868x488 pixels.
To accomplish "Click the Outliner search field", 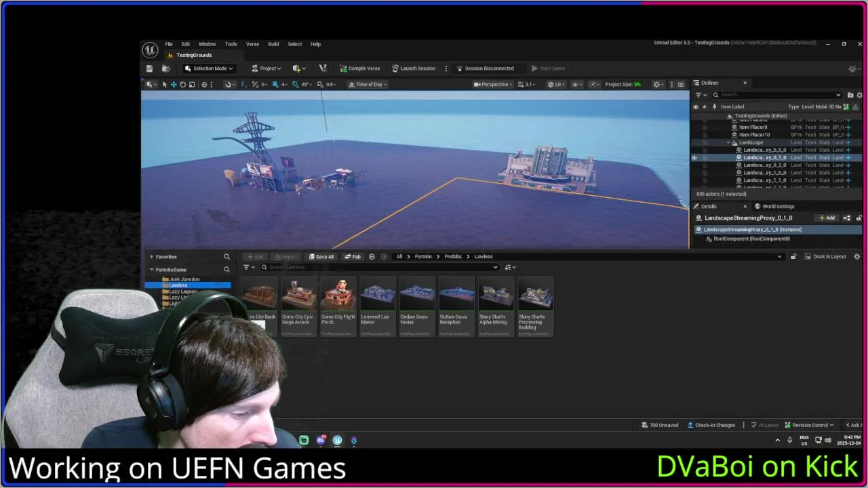I will click(776, 95).
